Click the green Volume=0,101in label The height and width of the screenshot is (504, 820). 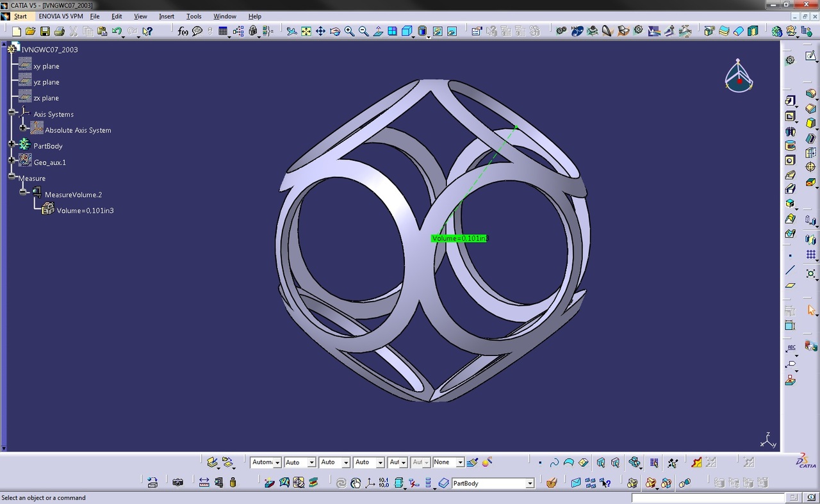[x=459, y=238]
